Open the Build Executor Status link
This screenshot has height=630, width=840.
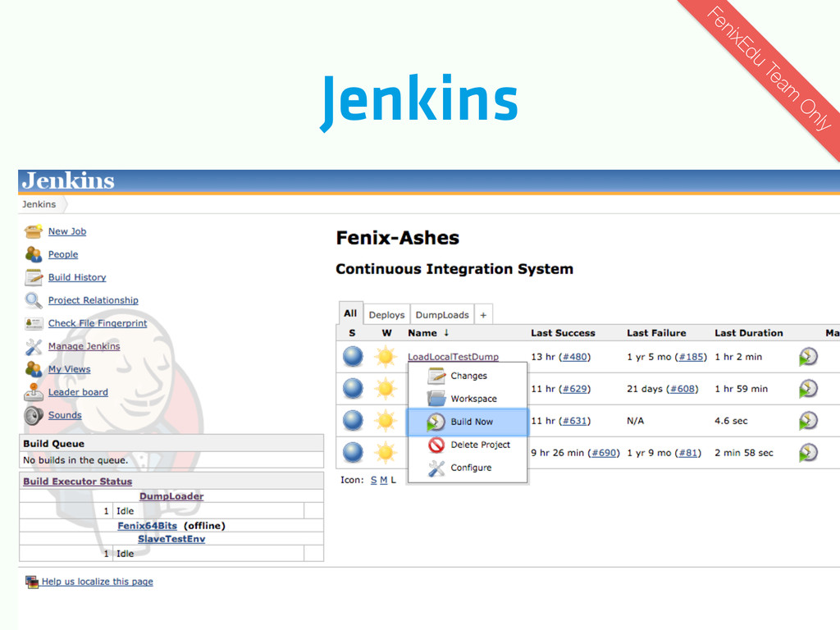(x=78, y=481)
